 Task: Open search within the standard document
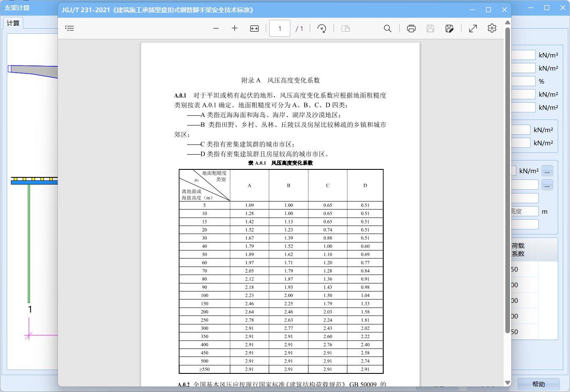(x=387, y=28)
